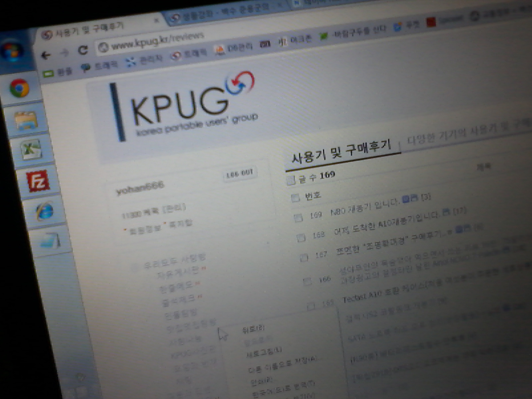This screenshot has width=532, height=399.
Task: Open FileZilla from the taskbar
Action: tap(38, 180)
